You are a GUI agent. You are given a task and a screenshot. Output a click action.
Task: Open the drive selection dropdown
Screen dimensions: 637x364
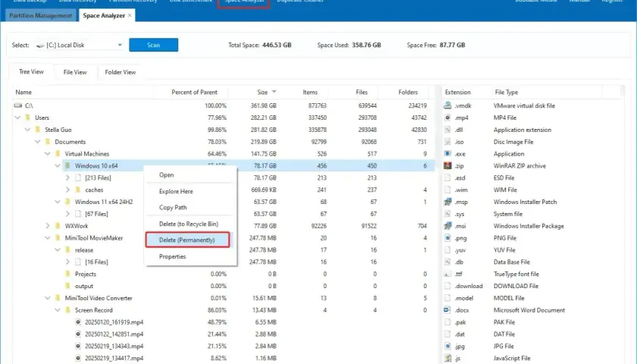(x=120, y=45)
